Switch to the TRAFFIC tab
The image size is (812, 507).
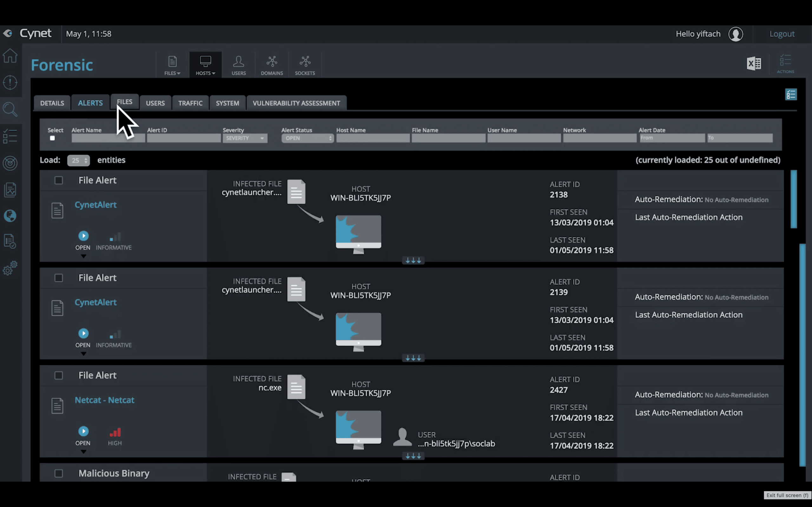[x=191, y=102]
